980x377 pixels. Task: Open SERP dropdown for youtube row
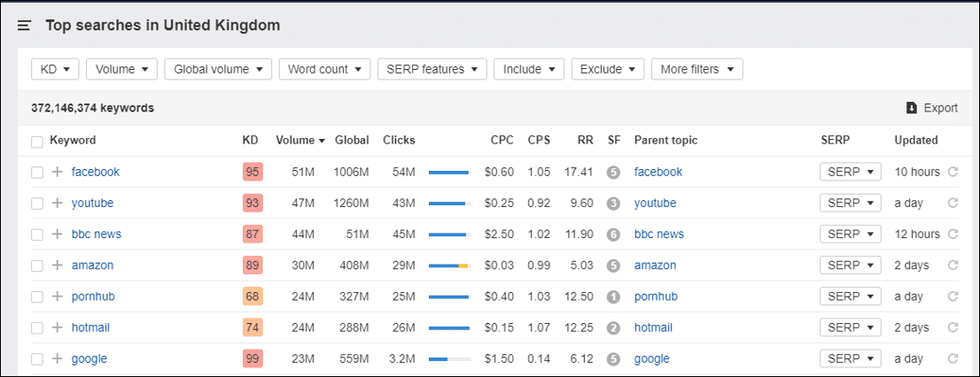tap(851, 203)
